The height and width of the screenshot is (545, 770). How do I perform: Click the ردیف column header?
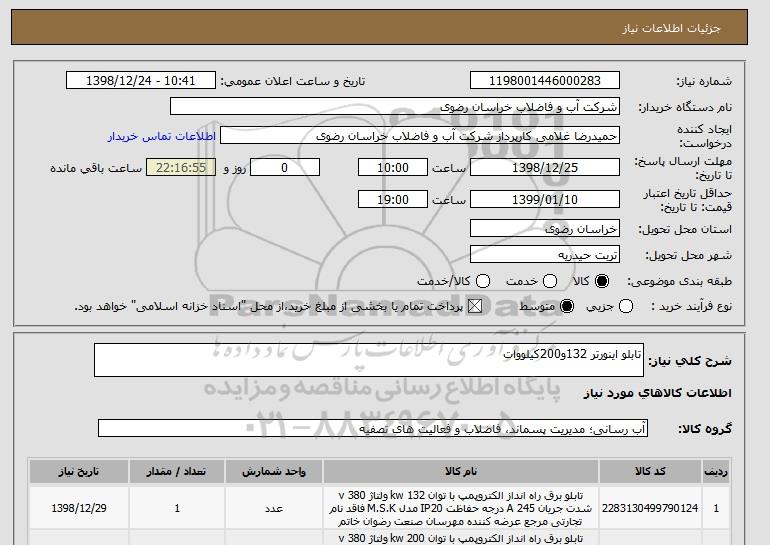tap(716, 471)
